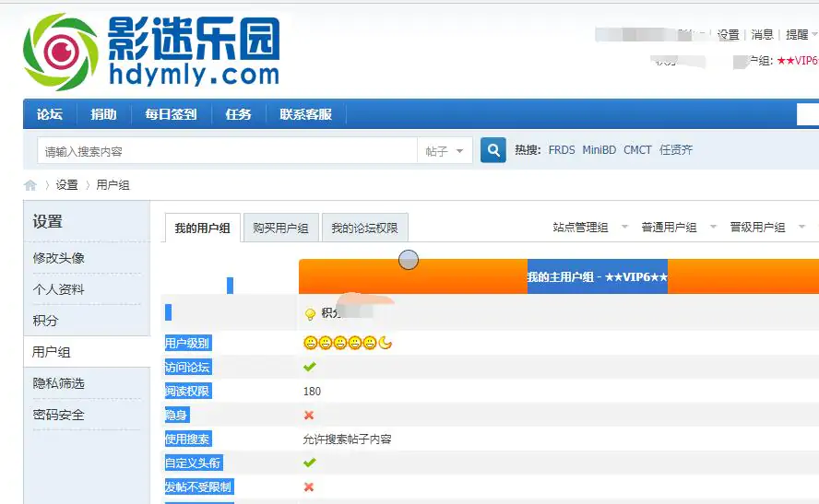
Task: Click the search content input field
Action: pyautogui.click(x=227, y=151)
